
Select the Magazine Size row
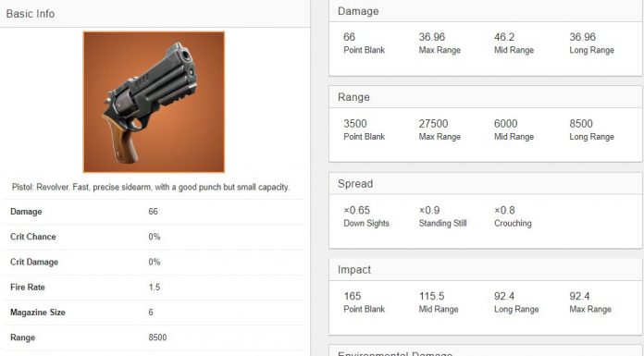click(x=154, y=313)
